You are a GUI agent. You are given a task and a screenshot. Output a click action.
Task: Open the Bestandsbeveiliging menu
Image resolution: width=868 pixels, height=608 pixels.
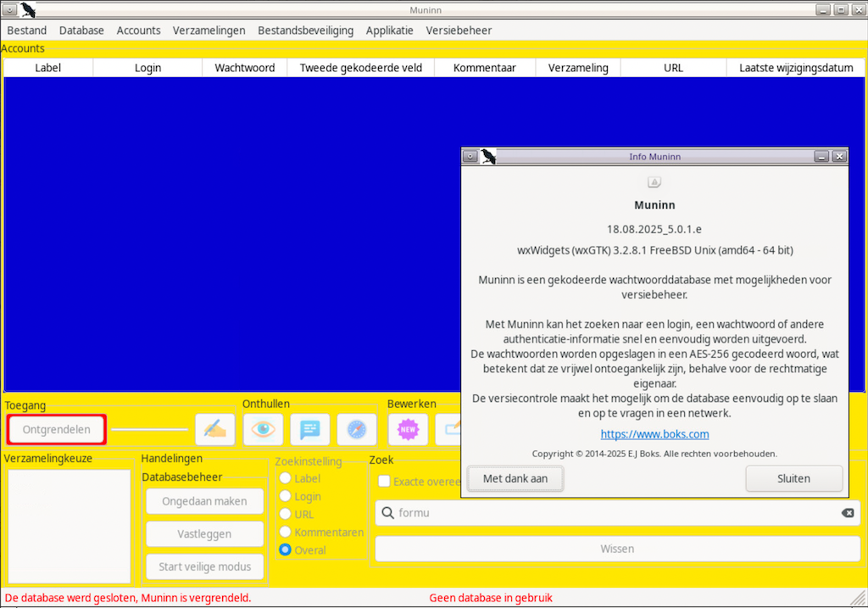(305, 31)
